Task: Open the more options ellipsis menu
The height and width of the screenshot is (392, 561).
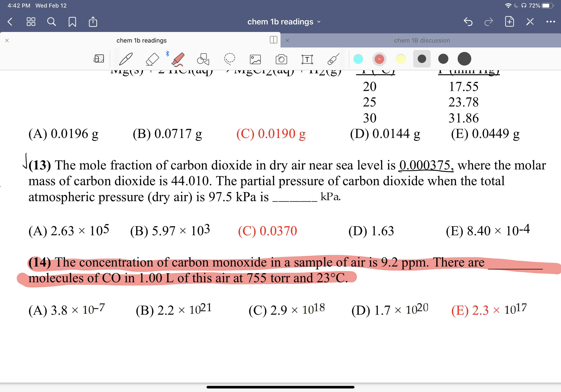Action: [550, 22]
